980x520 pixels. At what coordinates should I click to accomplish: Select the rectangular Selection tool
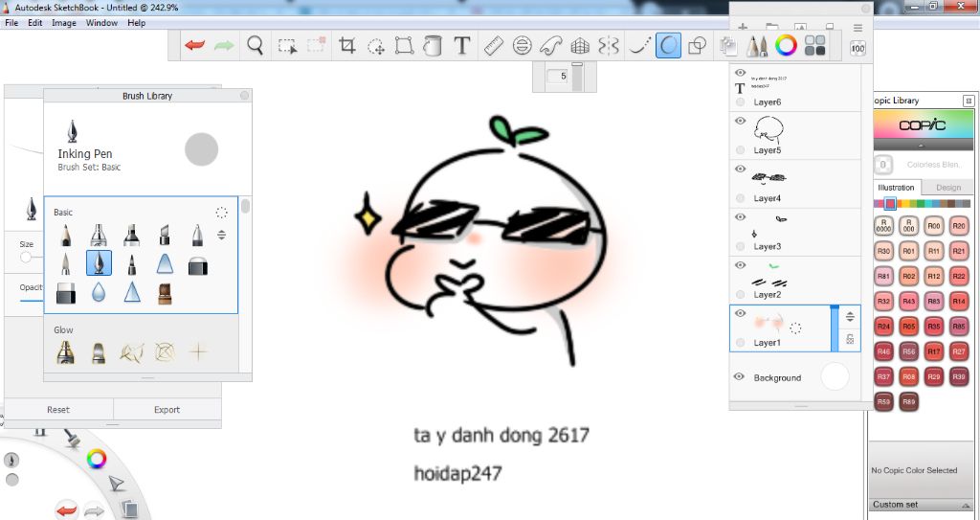point(287,46)
